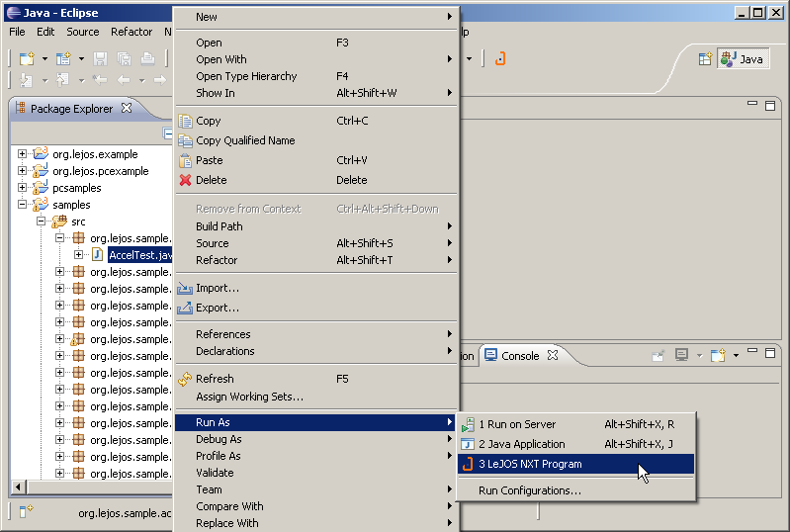The image size is (790, 532).
Task: Close the Package Explorer view tab
Action: [127, 108]
